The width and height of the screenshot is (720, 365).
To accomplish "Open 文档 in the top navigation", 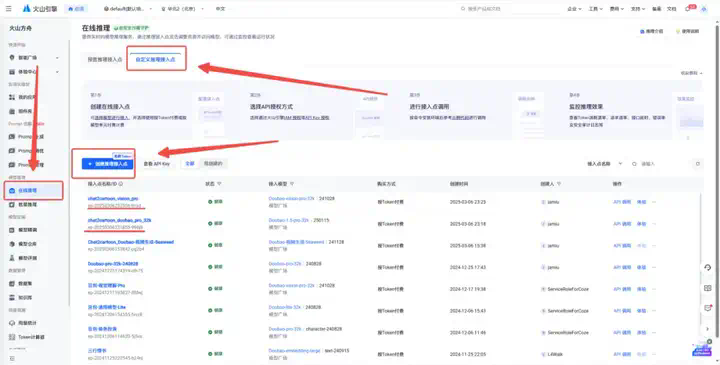I will click(x=671, y=9).
